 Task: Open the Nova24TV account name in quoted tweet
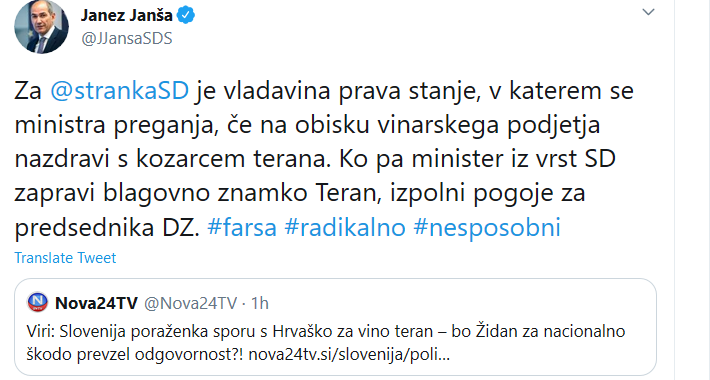pyautogui.click(x=96, y=303)
